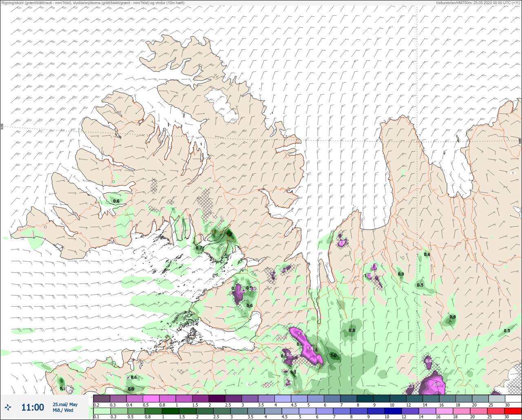
Task: Click the 11:00 forecast time display
Action: pyautogui.click(x=33, y=407)
